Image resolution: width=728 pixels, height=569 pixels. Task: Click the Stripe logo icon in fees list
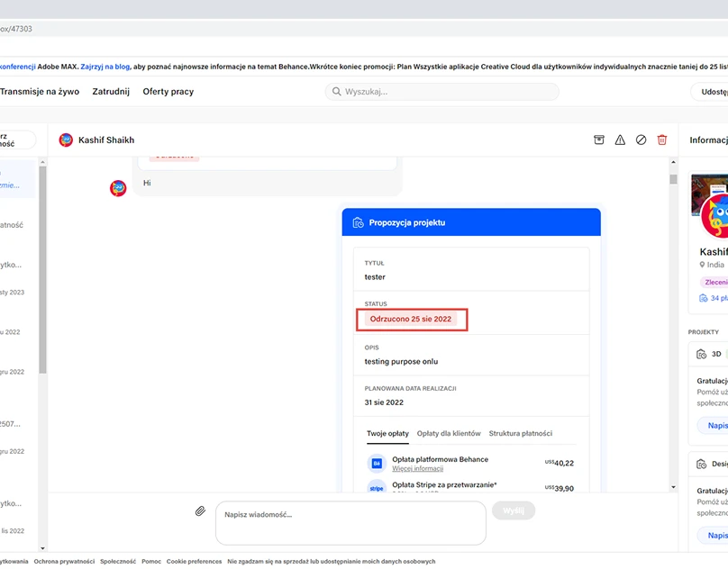[377, 488]
